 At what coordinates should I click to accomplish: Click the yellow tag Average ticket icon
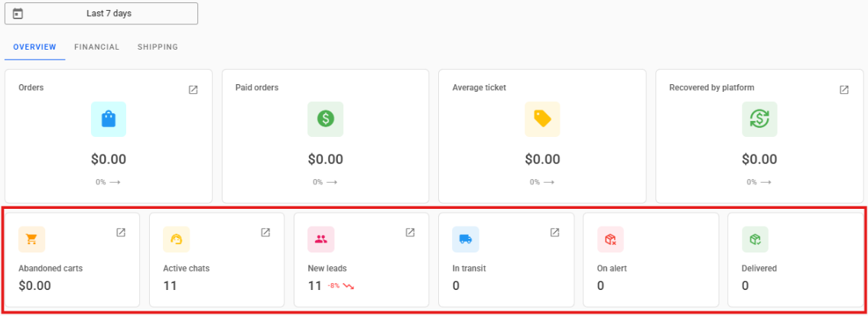coord(542,119)
